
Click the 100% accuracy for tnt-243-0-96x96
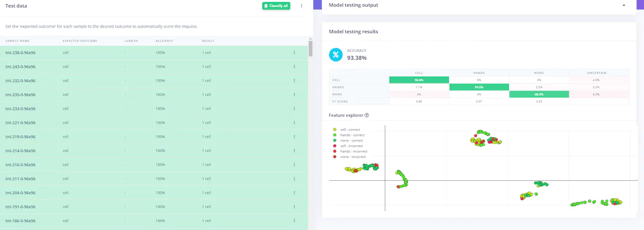[x=160, y=66]
